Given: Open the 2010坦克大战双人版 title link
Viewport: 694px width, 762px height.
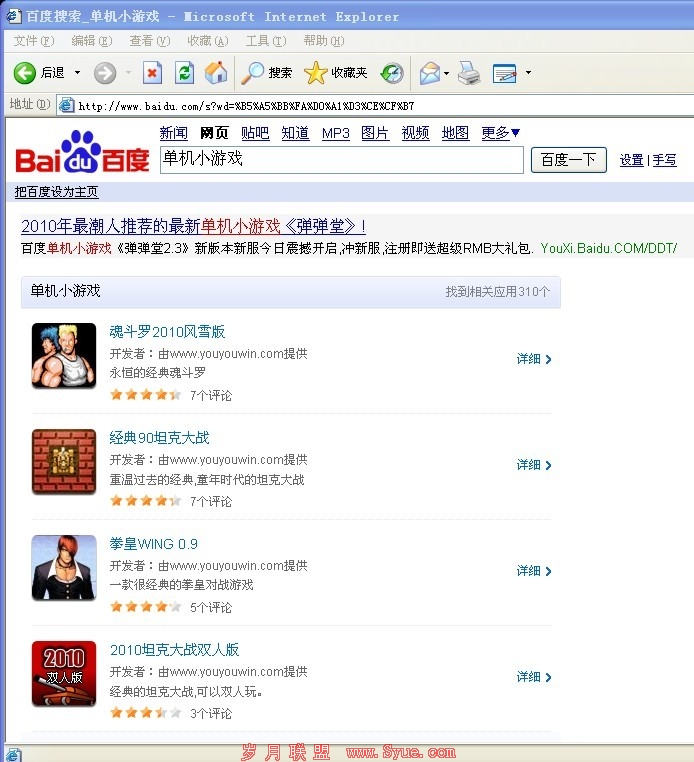Looking at the screenshot, I should tap(174, 650).
